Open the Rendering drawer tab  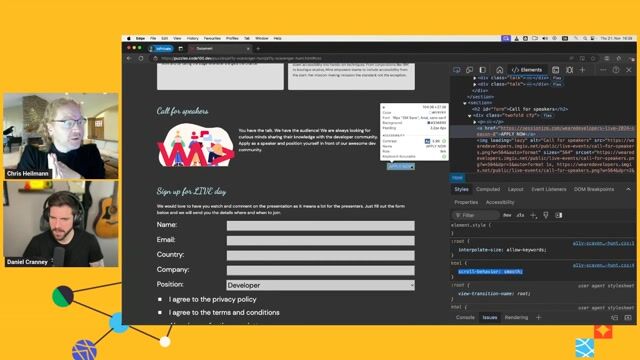coord(516,317)
